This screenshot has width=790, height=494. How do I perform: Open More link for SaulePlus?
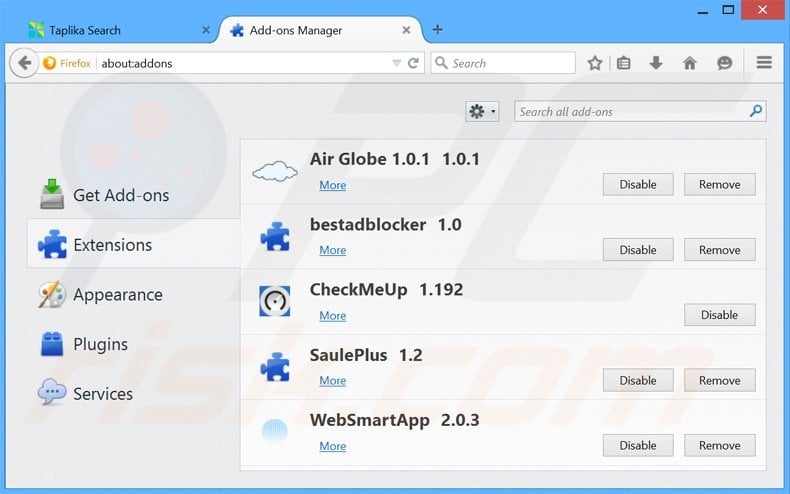click(333, 381)
